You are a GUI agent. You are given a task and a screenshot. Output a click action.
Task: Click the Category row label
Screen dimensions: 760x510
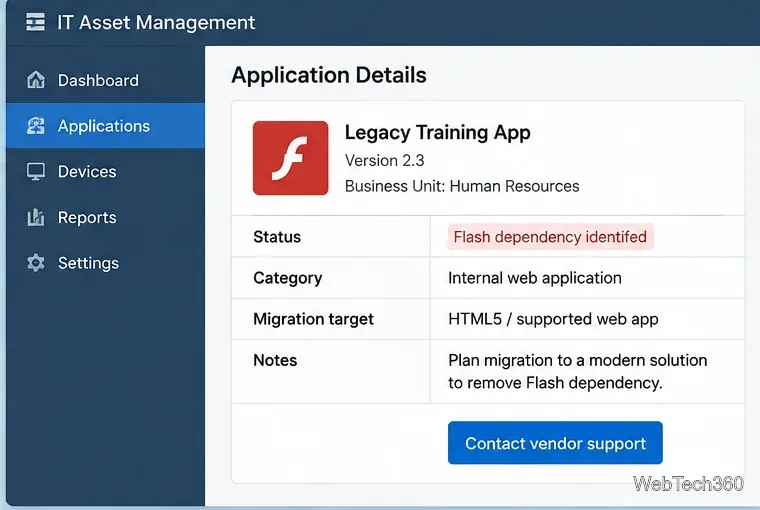pyautogui.click(x=288, y=278)
